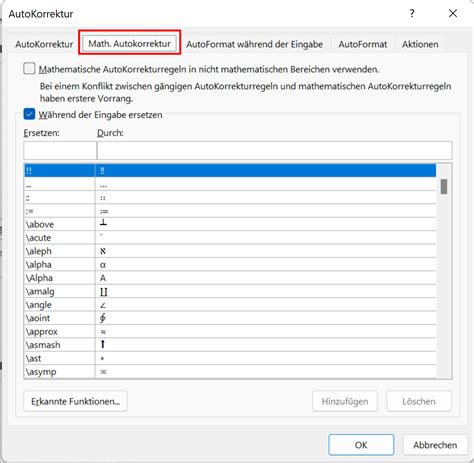Open Erkannte Funktionen dialog
This screenshot has height=463, width=474.
pos(75,401)
